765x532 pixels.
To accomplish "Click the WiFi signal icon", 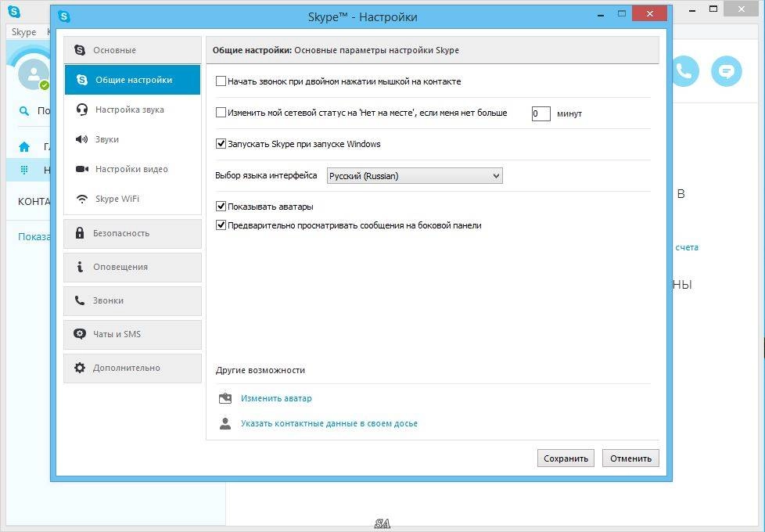I will coord(82,199).
